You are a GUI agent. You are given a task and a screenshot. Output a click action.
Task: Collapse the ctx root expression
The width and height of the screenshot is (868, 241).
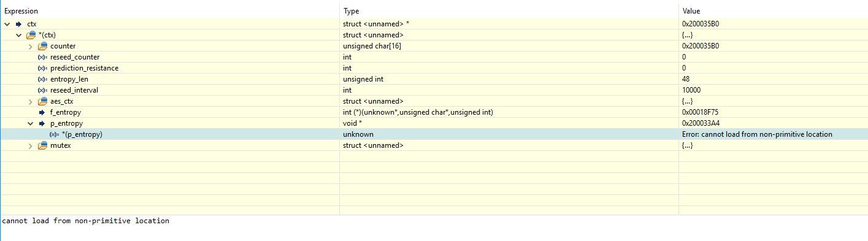pyautogui.click(x=7, y=24)
